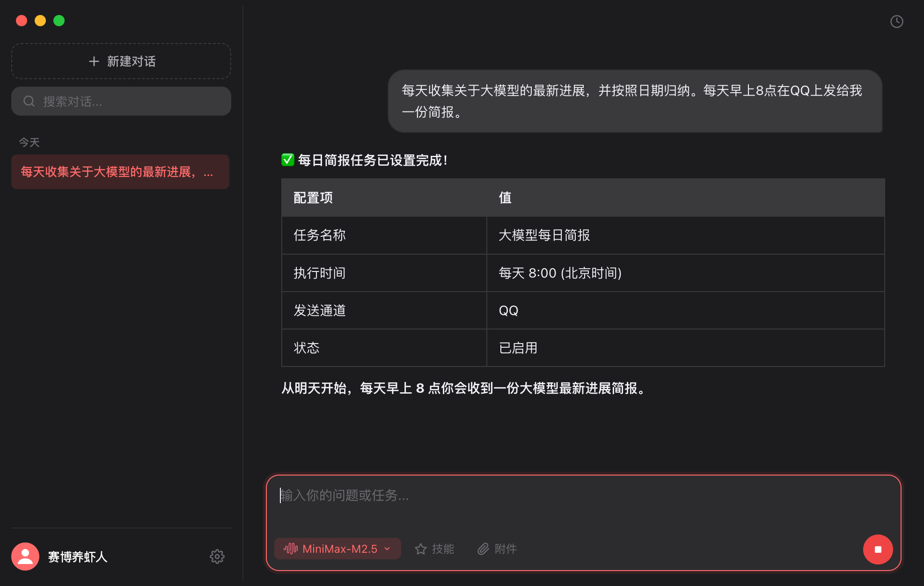Viewport: 924px width, 586px height.
Task: Open conversation history via clock icon
Action: click(897, 21)
